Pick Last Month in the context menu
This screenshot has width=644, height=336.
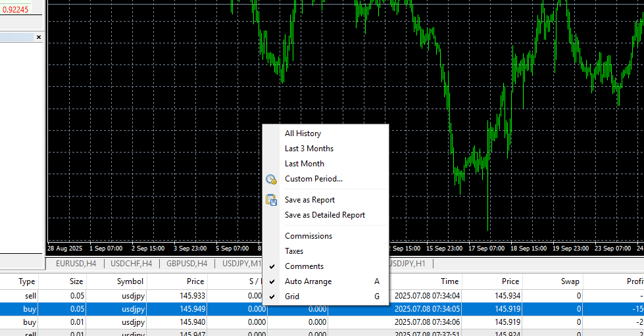[304, 164]
